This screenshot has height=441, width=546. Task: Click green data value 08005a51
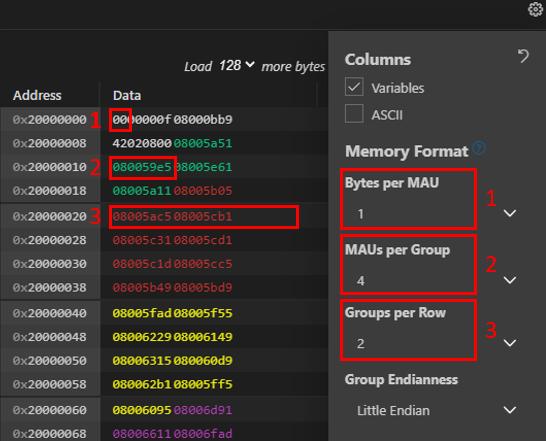(203, 143)
